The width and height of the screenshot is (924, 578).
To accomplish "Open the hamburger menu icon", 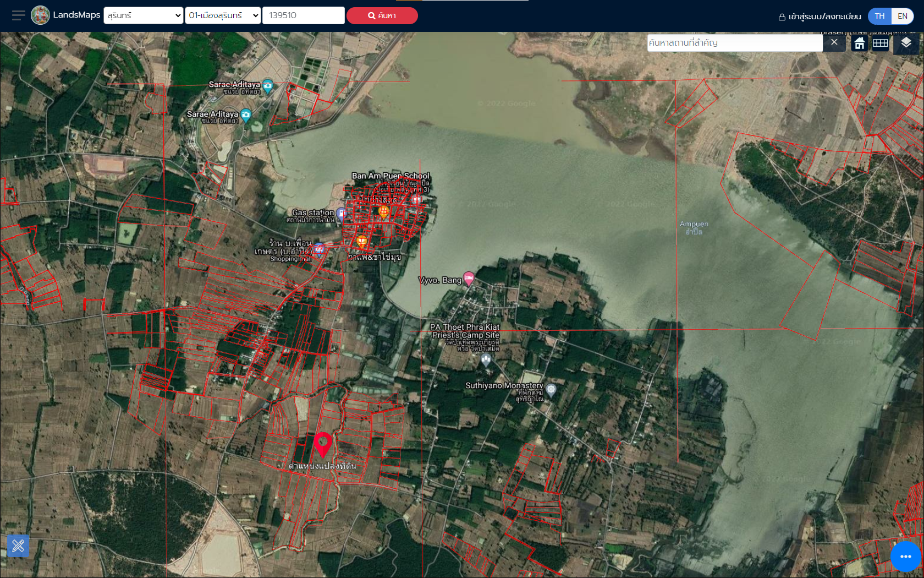I will pyautogui.click(x=18, y=15).
